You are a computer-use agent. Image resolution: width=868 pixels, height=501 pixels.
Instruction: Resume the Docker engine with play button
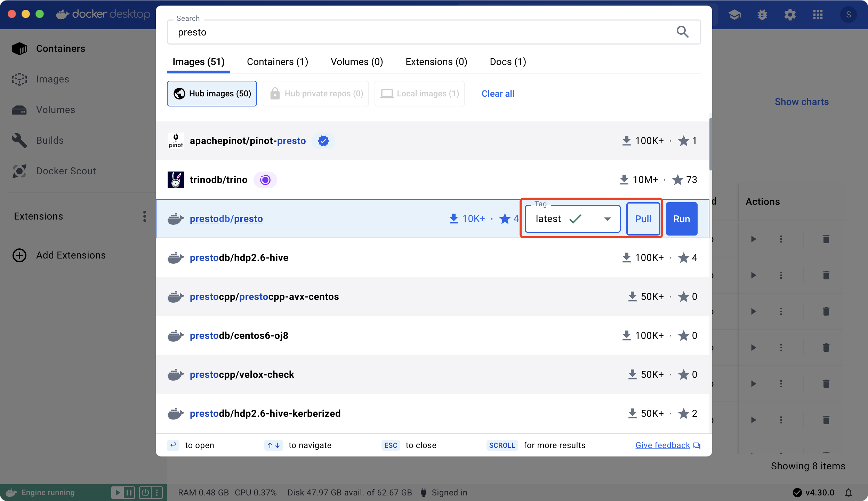[118, 493]
